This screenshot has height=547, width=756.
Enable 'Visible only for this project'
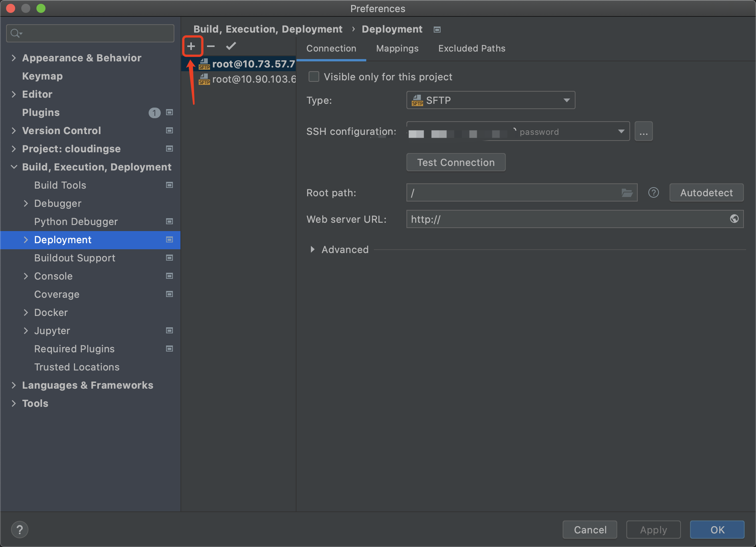point(314,77)
